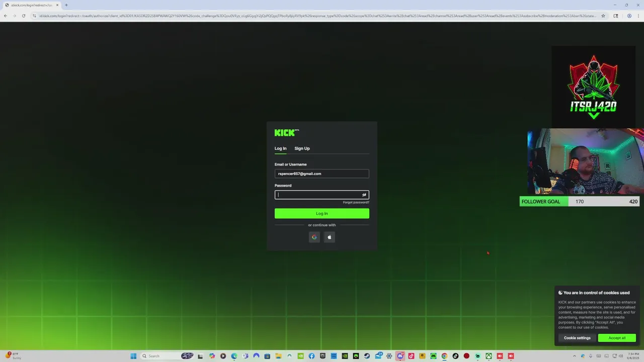644x362 pixels.
Task: Open Rockstar Games Launcher from the taskbar
Action: tap(422, 356)
